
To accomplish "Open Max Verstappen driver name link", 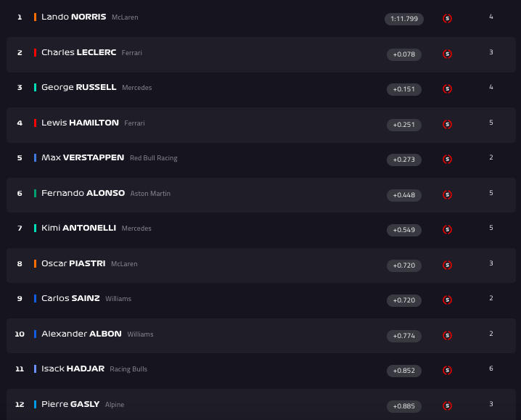I will [x=83, y=157].
